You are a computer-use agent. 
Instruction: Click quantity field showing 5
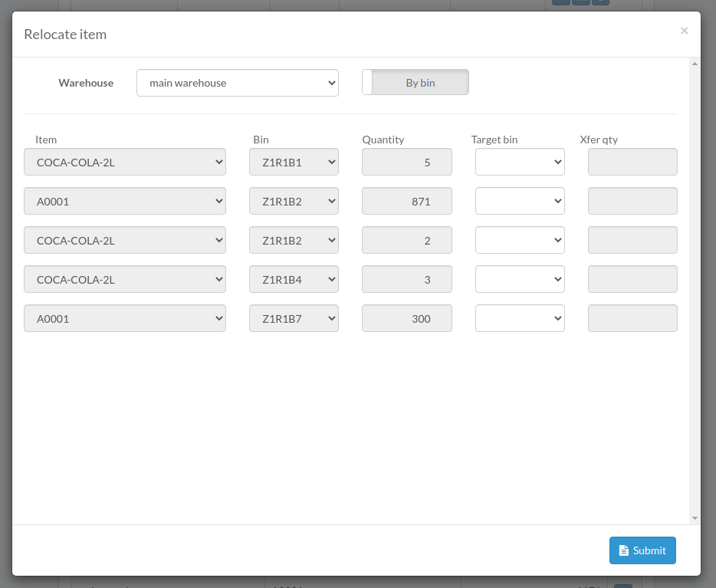click(x=407, y=162)
